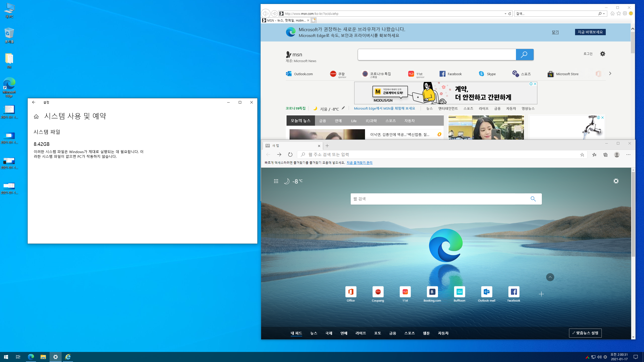644x362 pixels.
Task: Click the Edge refresh button
Action: tap(290, 155)
